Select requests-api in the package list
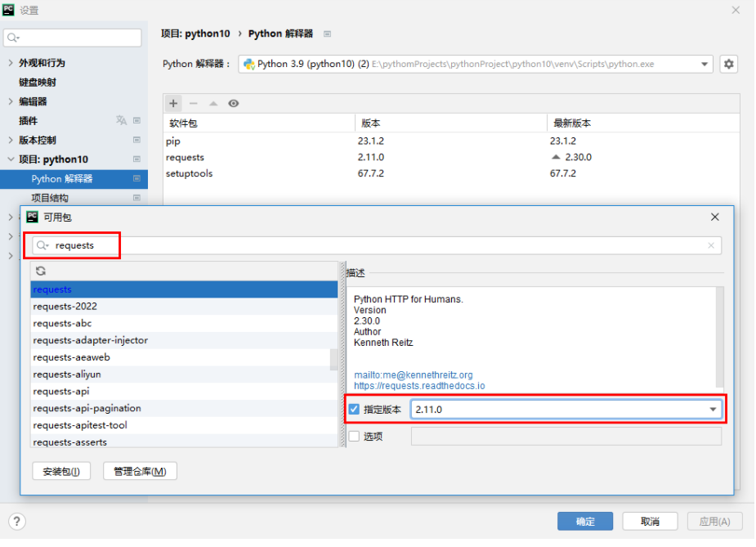The image size is (756, 547). pyautogui.click(x=184, y=391)
